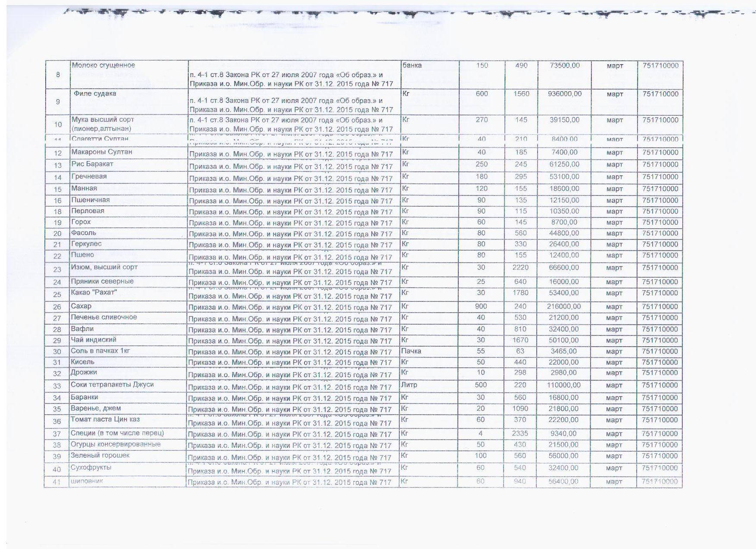Click the "Кисель" product cell

[x=128, y=362]
